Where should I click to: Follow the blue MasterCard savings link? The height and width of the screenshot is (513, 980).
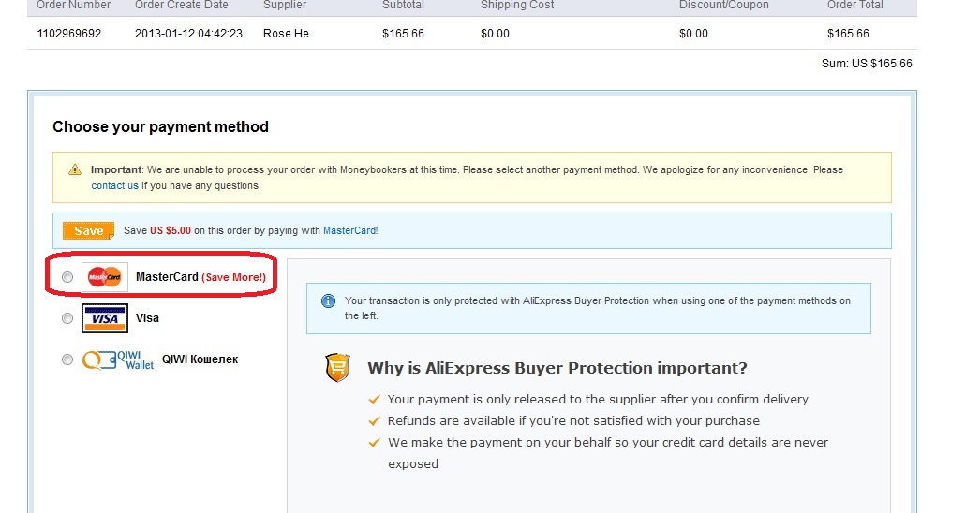click(349, 230)
